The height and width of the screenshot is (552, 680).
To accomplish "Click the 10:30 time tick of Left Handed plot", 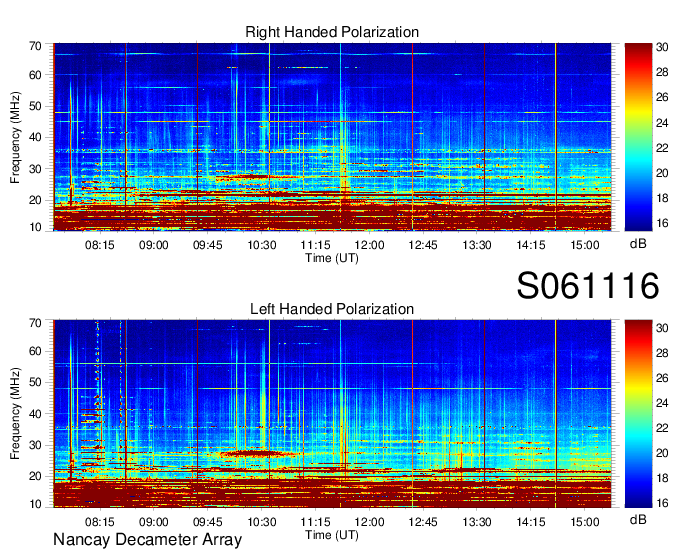I will (262, 522).
